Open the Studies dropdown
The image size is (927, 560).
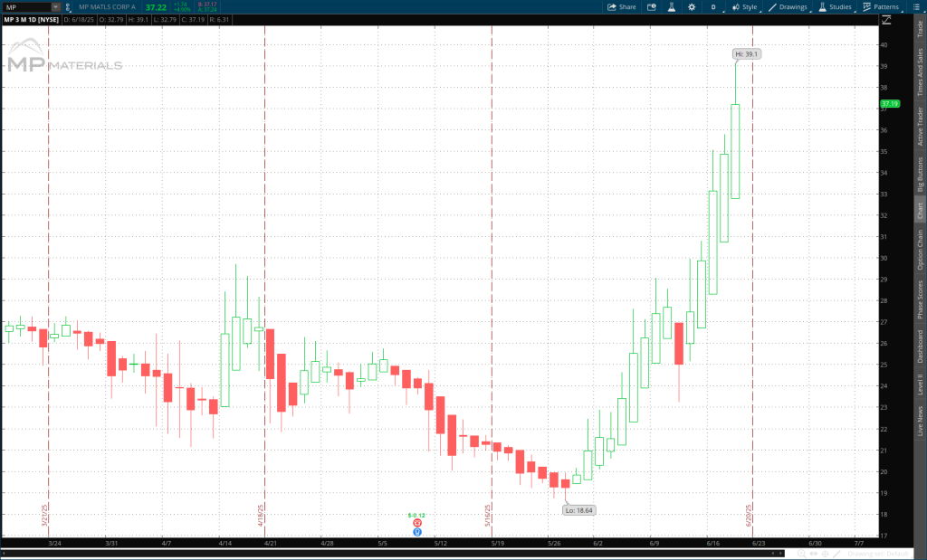(x=836, y=7)
